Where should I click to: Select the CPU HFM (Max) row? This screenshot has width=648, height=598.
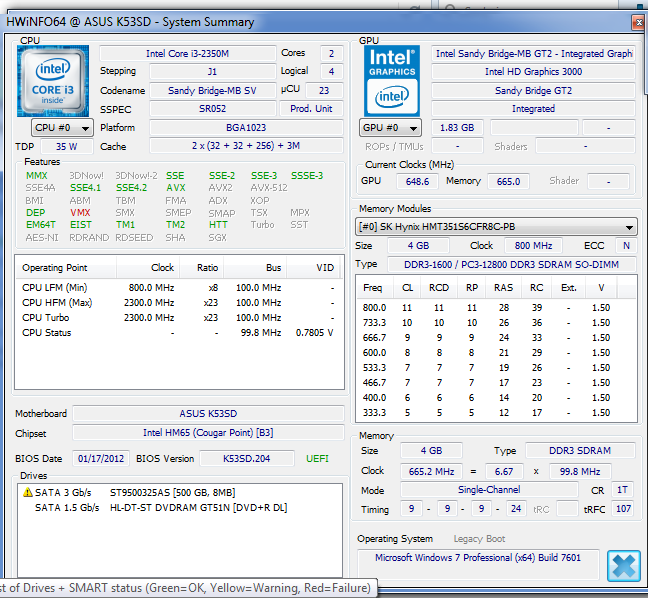(x=179, y=303)
